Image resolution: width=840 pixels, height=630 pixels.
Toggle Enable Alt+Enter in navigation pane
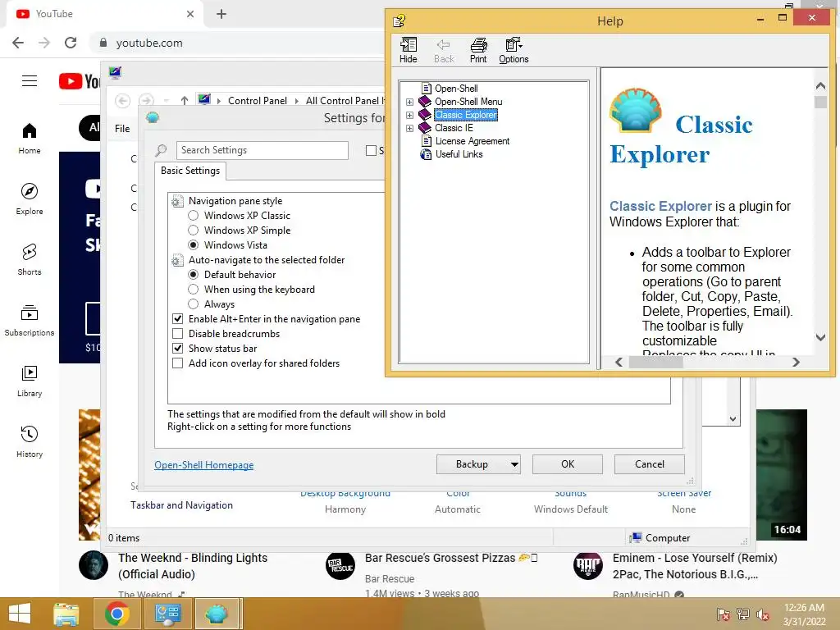point(178,319)
